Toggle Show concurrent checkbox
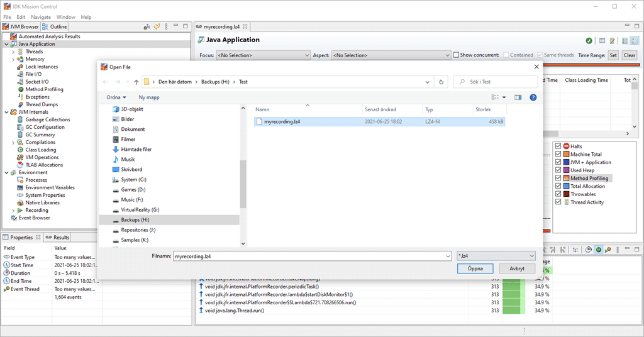This screenshot has height=337, width=644. coord(456,55)
